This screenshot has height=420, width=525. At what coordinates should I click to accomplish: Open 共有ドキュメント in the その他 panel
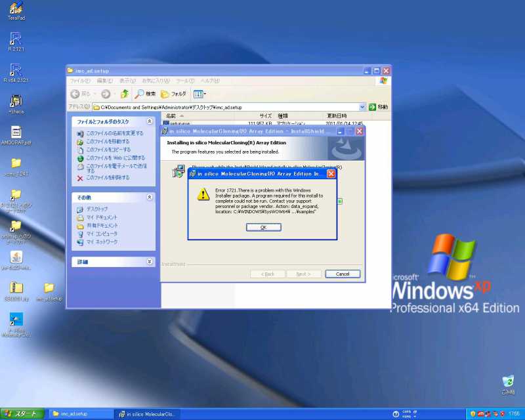(x=102, y=225)
